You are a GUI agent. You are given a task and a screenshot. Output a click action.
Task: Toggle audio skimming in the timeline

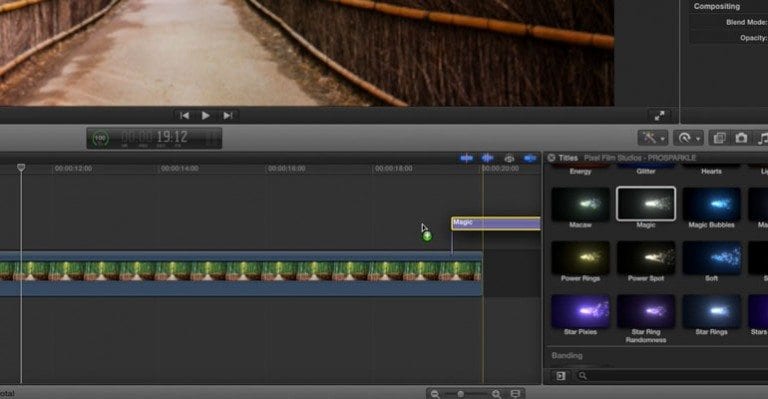coord(487,158)
